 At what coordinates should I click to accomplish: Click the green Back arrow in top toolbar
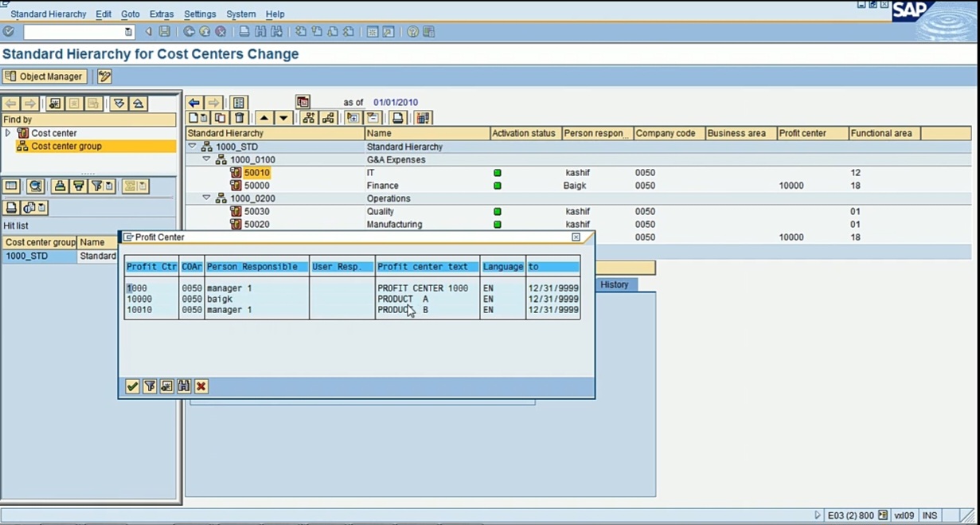[189, 32]
